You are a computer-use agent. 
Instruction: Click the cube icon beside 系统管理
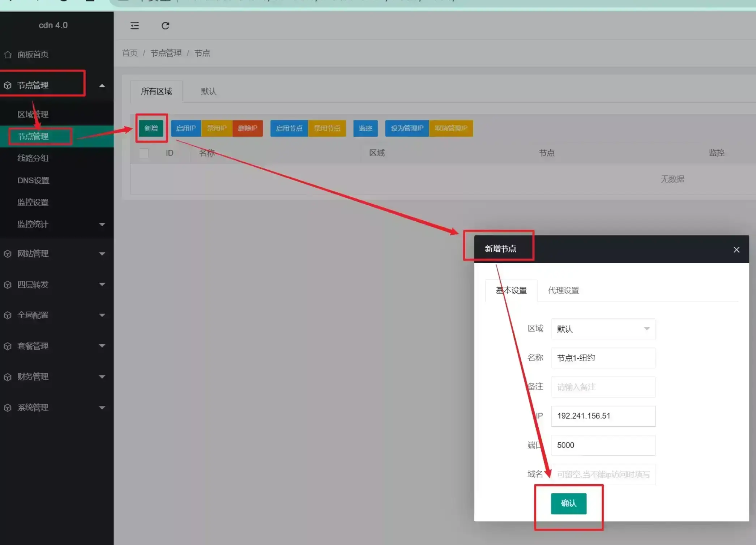[8, 408]
